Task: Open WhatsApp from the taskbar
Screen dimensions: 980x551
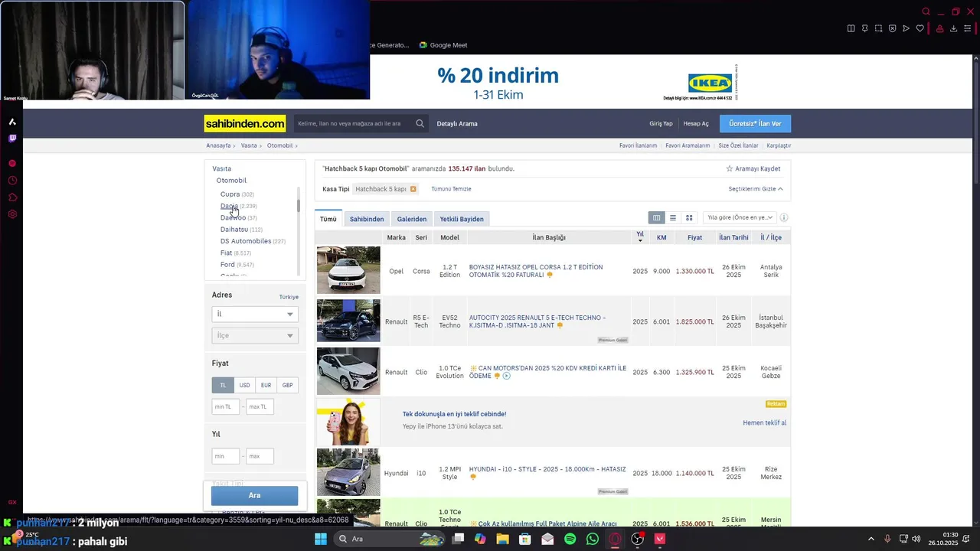Action: click(x=593, y=539)
